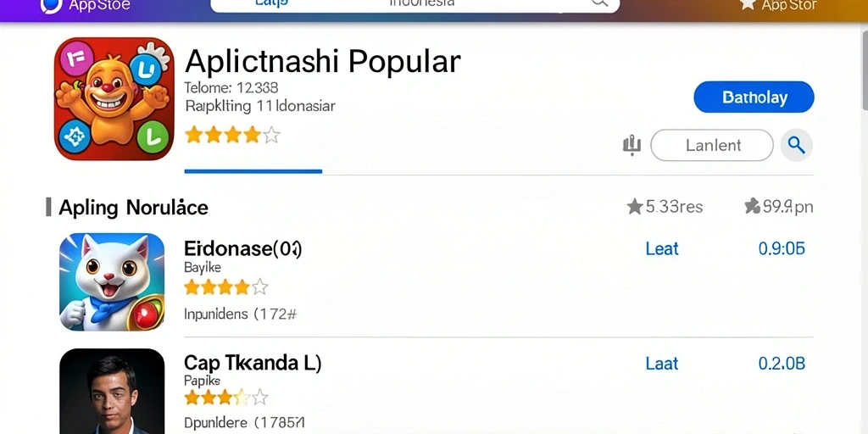Viewport: 868px width, 434px height.
Task: Click the blue round search icon button
Action: (797, 145)
